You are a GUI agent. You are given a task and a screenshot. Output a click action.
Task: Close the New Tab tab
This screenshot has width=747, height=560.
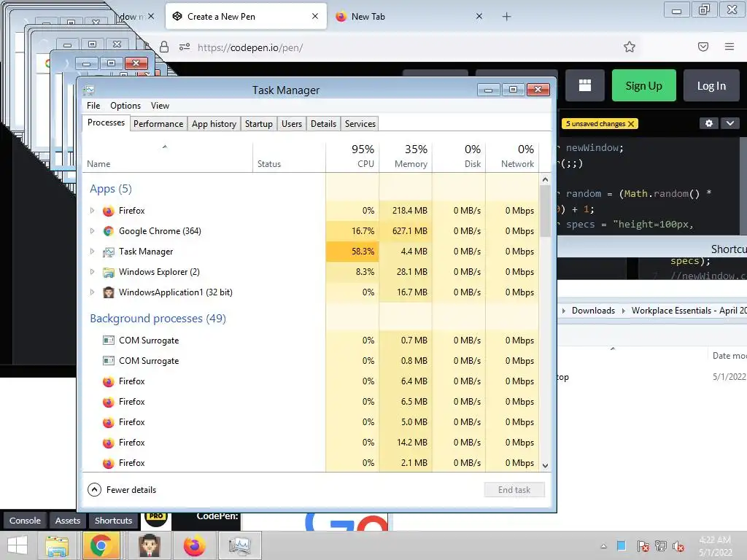479,16
